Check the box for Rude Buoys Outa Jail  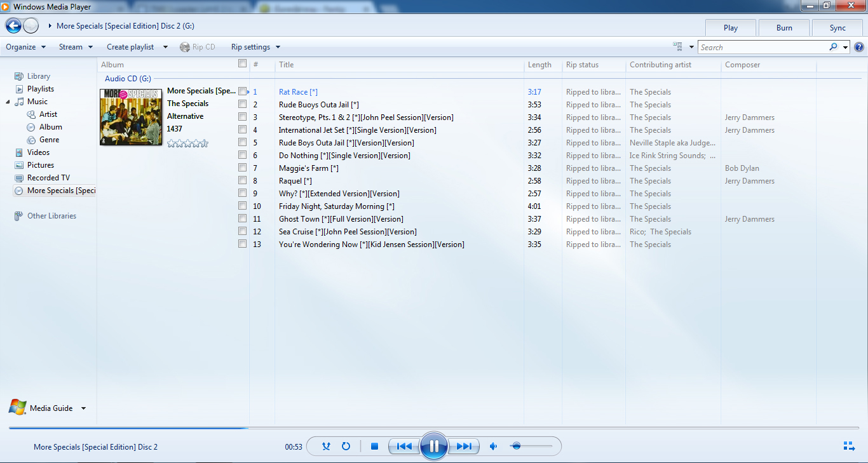pos(242,104)
